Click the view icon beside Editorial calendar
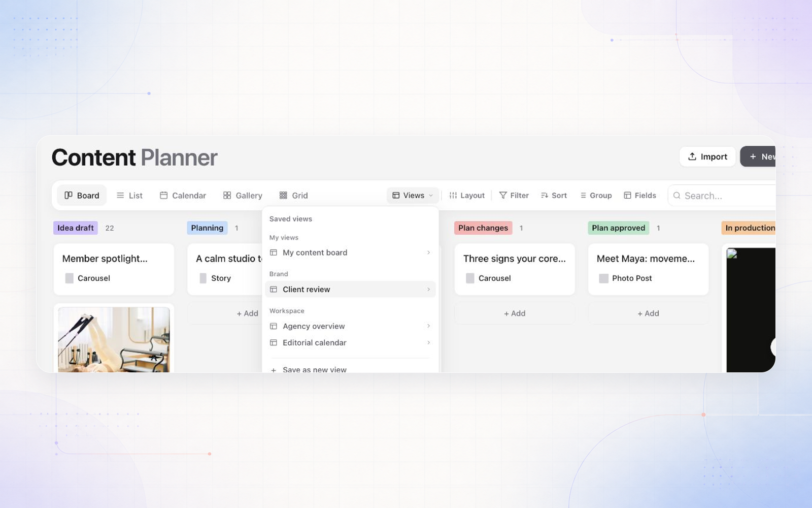812x508 pixels. click(274, 343)
